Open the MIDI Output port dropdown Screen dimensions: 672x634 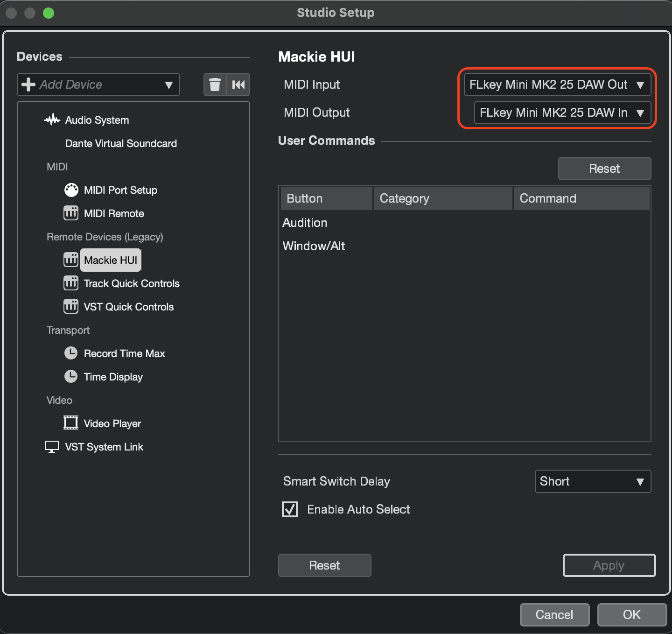pyautogui.click(x=563, y=113)
